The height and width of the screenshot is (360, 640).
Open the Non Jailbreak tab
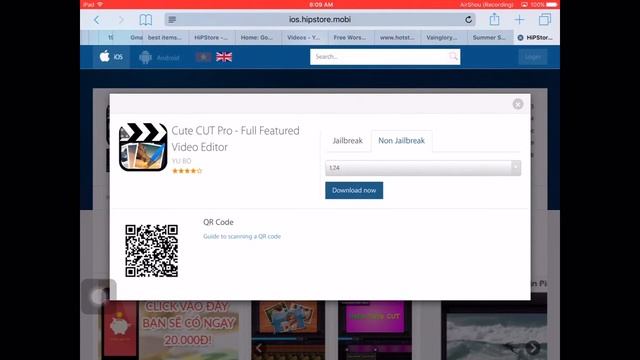coord(401,141)
